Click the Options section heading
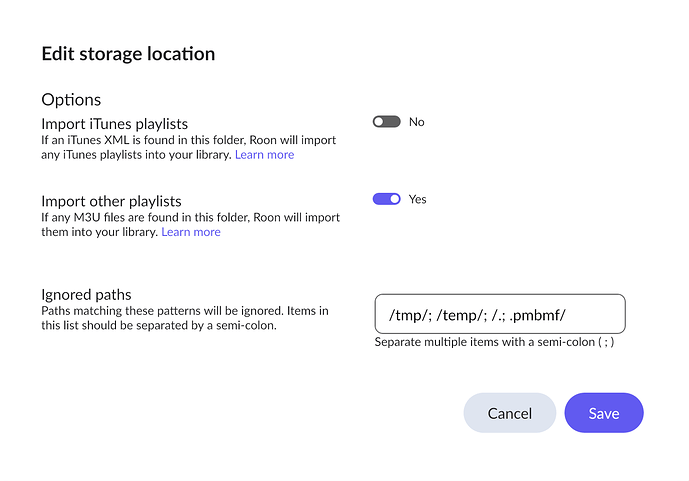The height and width of the screenshot is (481, 689). pos(71,100)
